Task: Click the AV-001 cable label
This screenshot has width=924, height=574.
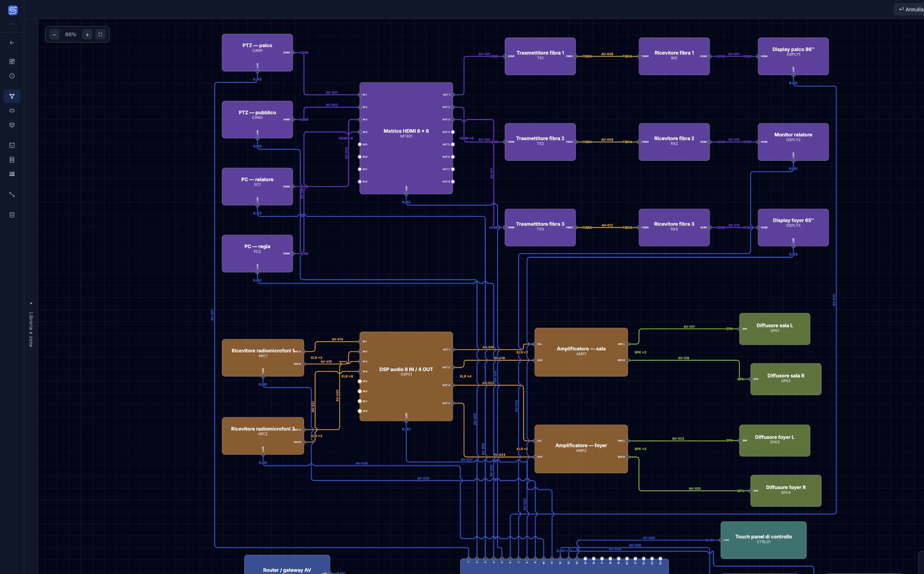Action: (x=332, y=92)
